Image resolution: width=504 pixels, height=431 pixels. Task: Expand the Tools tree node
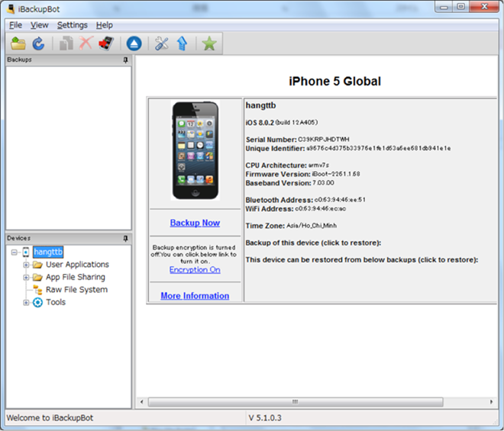[26, 303]
